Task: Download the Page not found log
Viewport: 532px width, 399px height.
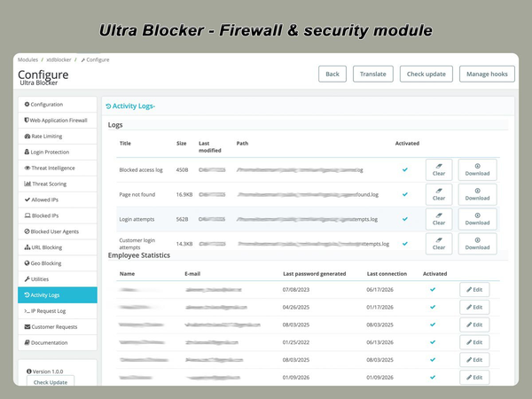Action: [477, 194]
